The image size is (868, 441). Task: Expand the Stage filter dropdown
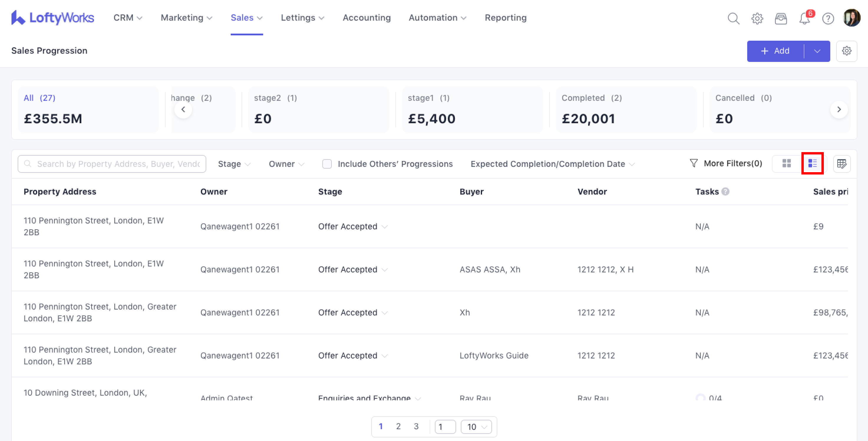234,164
